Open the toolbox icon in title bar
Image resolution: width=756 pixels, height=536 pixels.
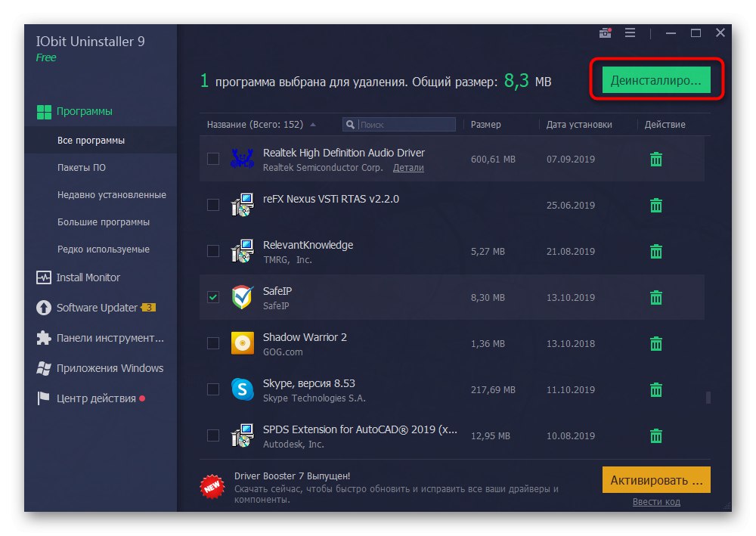click(x=605, y=33)
